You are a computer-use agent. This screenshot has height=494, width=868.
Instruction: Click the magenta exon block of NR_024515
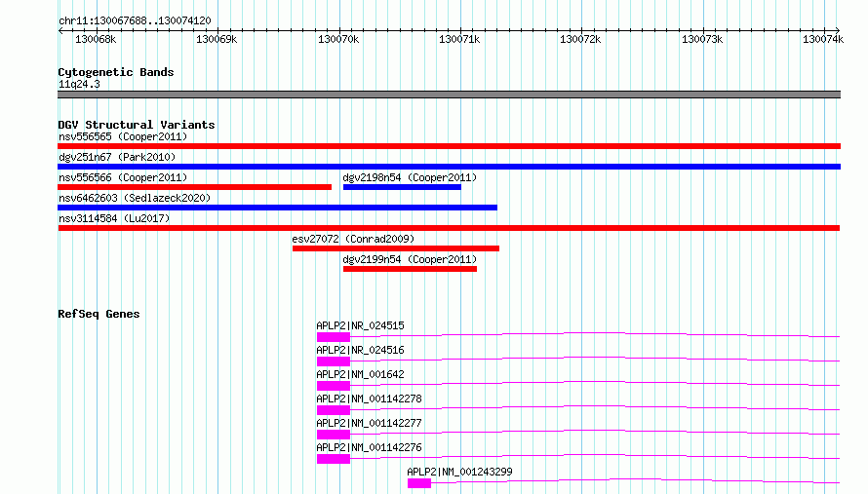(334, 337)
